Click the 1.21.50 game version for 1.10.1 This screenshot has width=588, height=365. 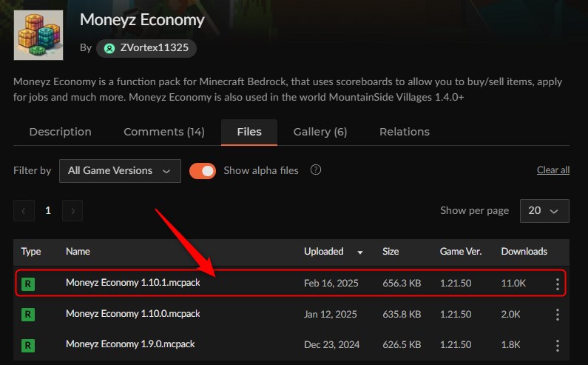point(456,283)
